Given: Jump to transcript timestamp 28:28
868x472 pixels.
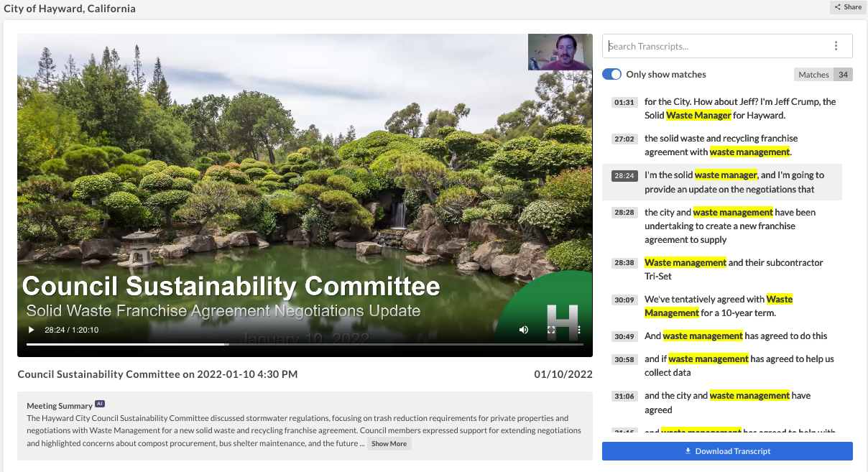Looking at the screenshot, I should point(624,213).
